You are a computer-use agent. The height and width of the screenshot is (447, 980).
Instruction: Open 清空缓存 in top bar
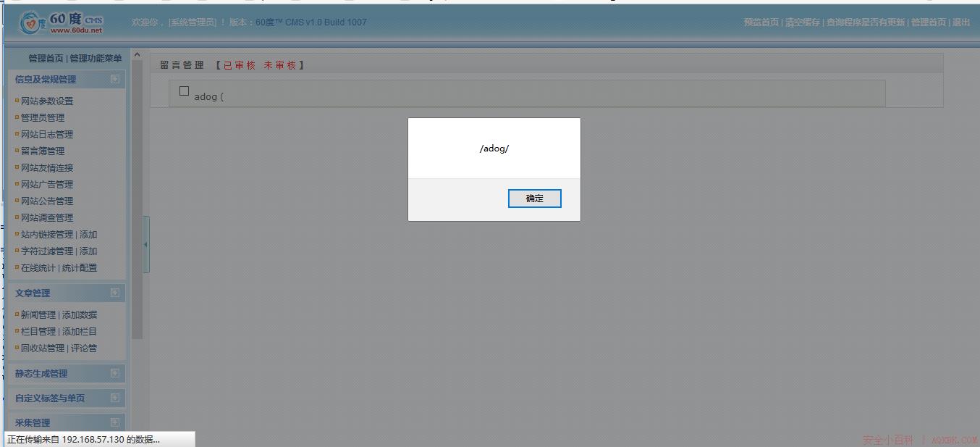tap(803, 22)
